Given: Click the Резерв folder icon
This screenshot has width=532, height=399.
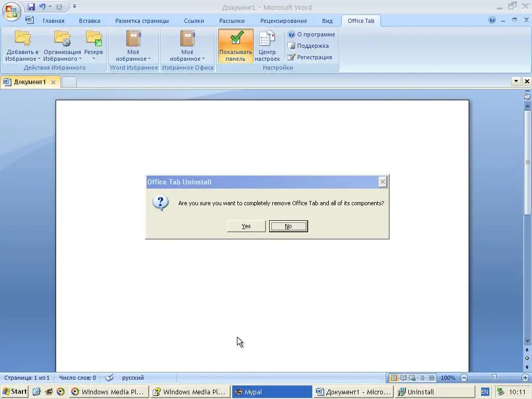Looking at the screenshot, I should pyautogui.click(x=94, y=38).
